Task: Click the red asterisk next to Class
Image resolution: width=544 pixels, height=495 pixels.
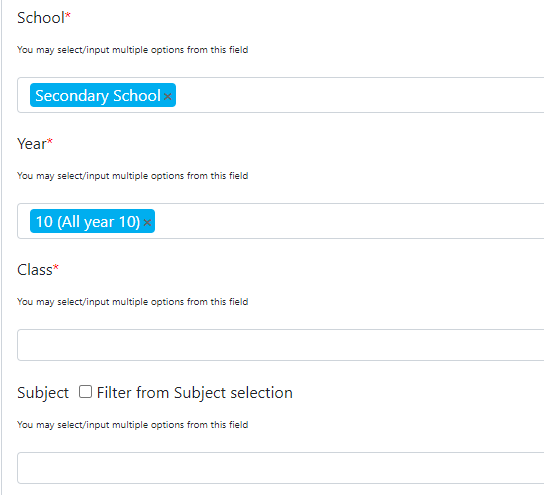Action: point(56,266)
